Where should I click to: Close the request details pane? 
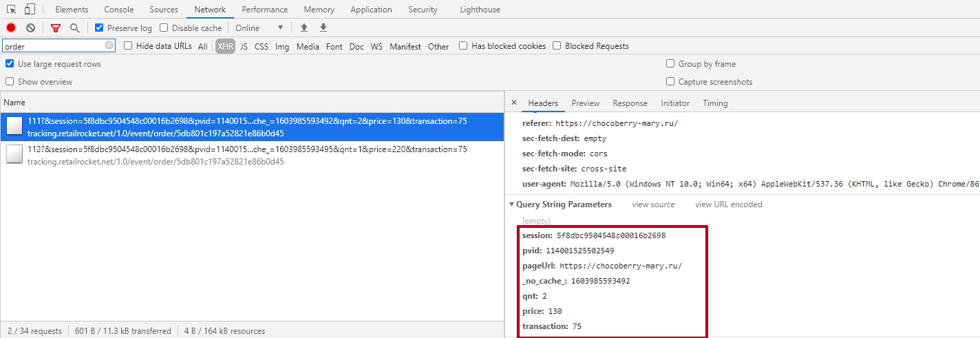514,103
